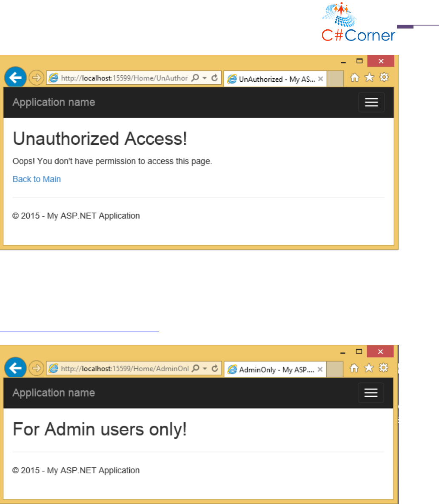The height and width of the screenshot is (504, 439).
Task: Open address dropdown arrow in AdminOnly window
Action: coord(205,369)
